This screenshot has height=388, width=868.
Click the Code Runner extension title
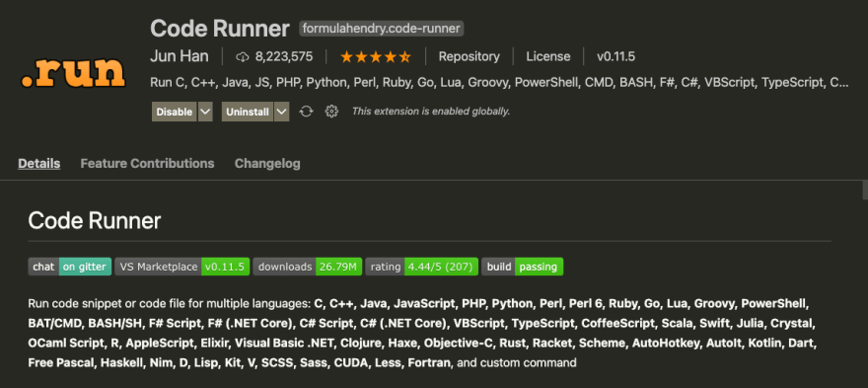[x=220, y=29]
